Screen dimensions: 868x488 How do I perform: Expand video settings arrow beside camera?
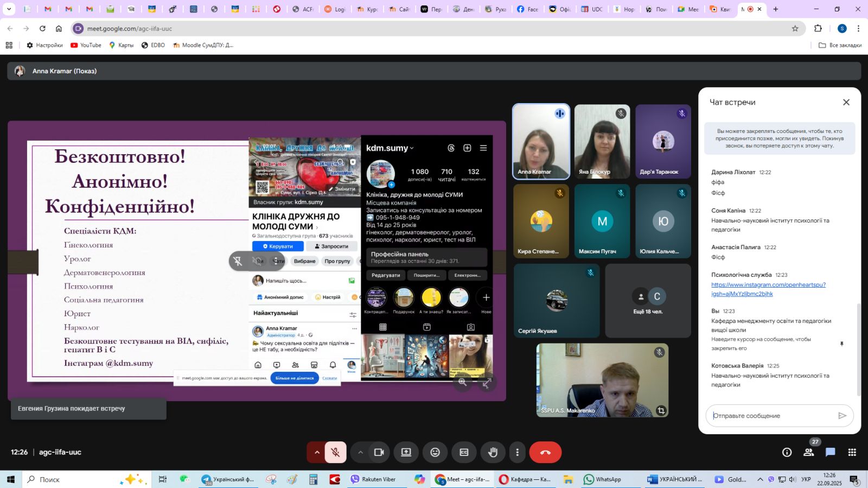click(360, 452)
